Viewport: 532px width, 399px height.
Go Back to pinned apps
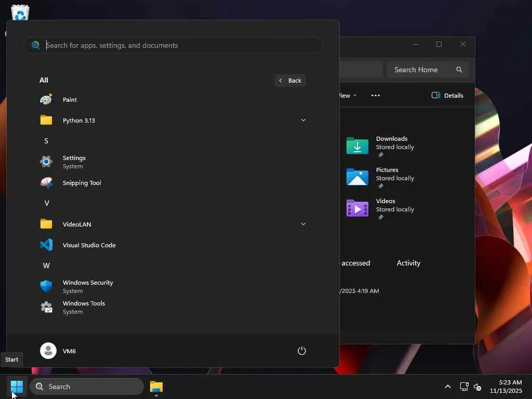[290, 81]
